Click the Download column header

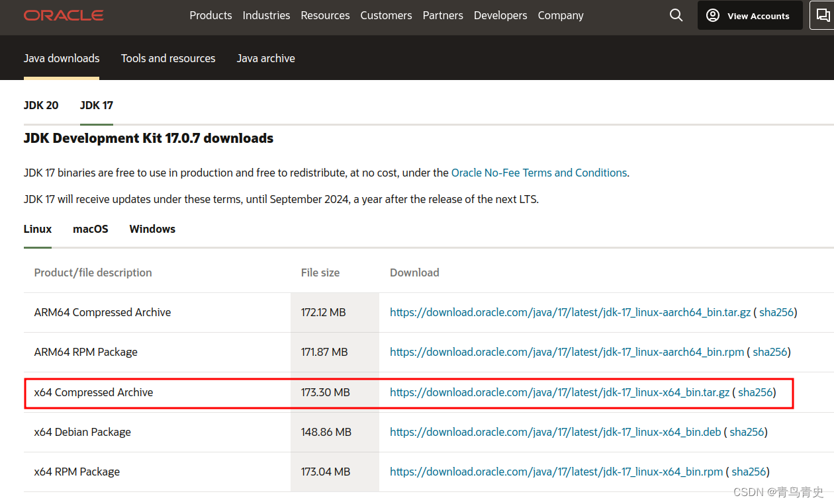414,273
